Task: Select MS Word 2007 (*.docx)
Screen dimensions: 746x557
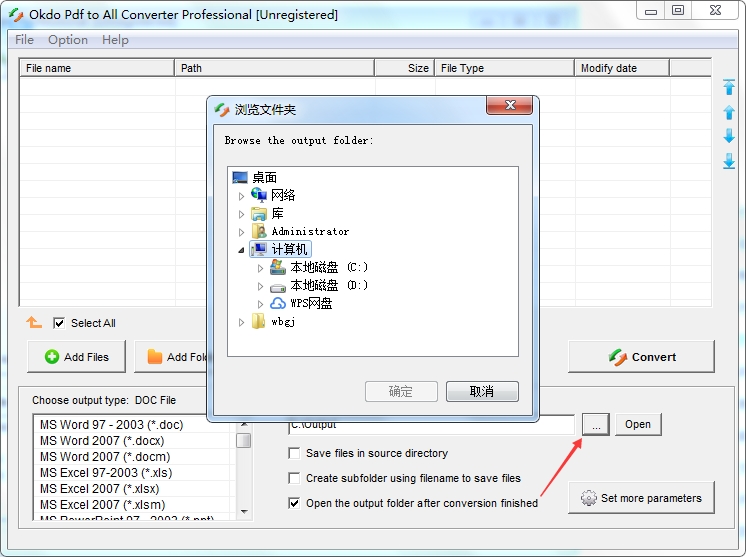Action: click(102, 440)
